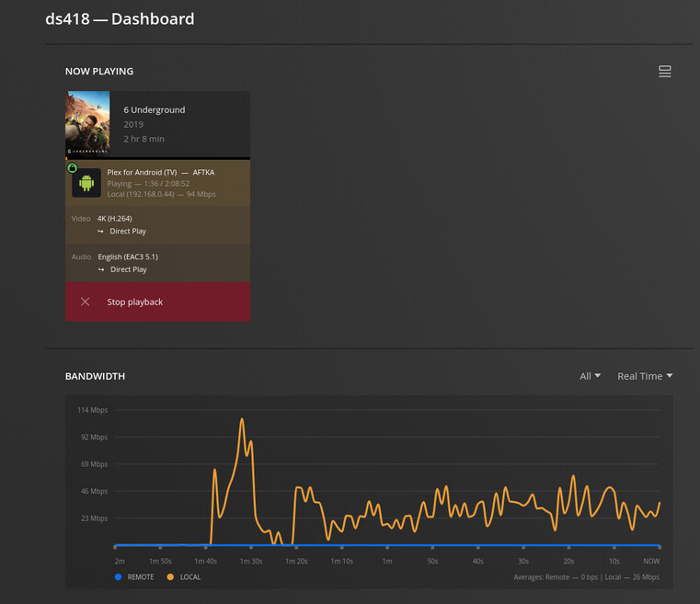This screenshot has width=700, height=604.
Task: Click the Direct Play arrow under Audio
Action: point(101,269)
